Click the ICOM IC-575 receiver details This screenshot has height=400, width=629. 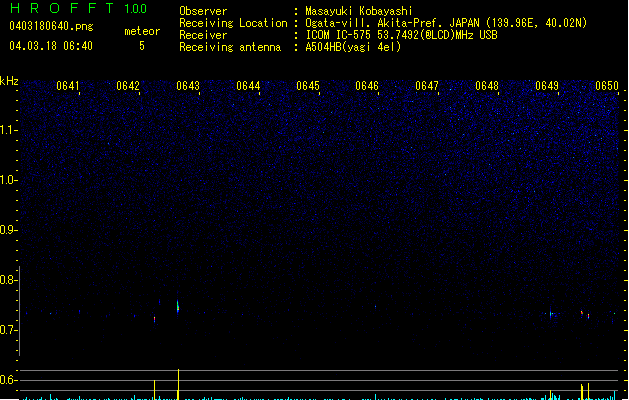[401, 35]
